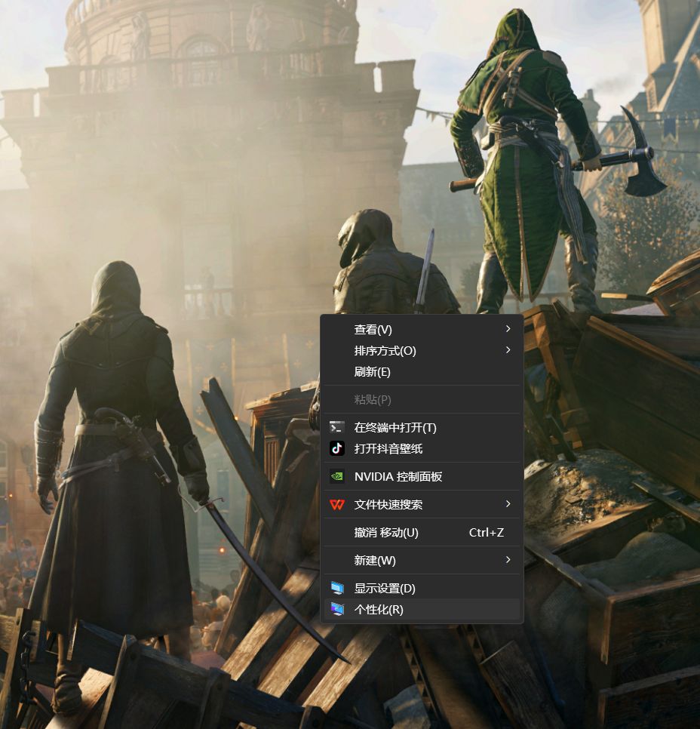Expand the chevron next to 排序方式(O)

pyautogui.click(x=508, y=349)
